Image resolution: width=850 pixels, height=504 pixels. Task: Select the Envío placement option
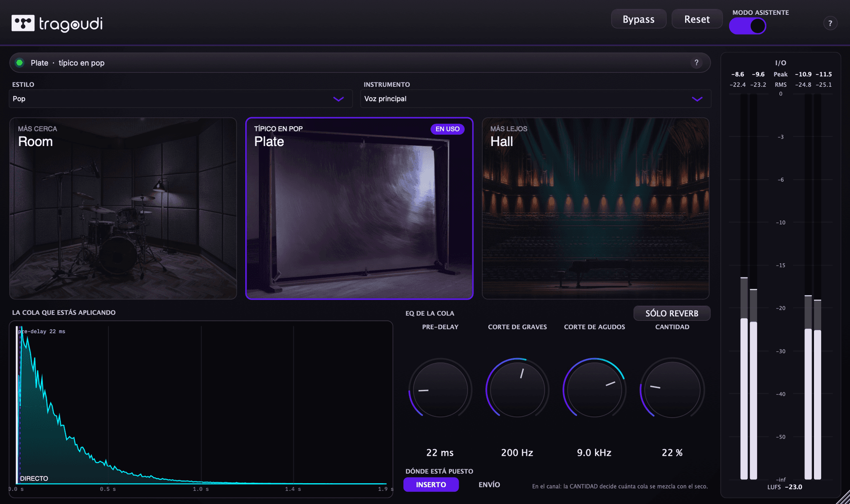tap(489, 485)
